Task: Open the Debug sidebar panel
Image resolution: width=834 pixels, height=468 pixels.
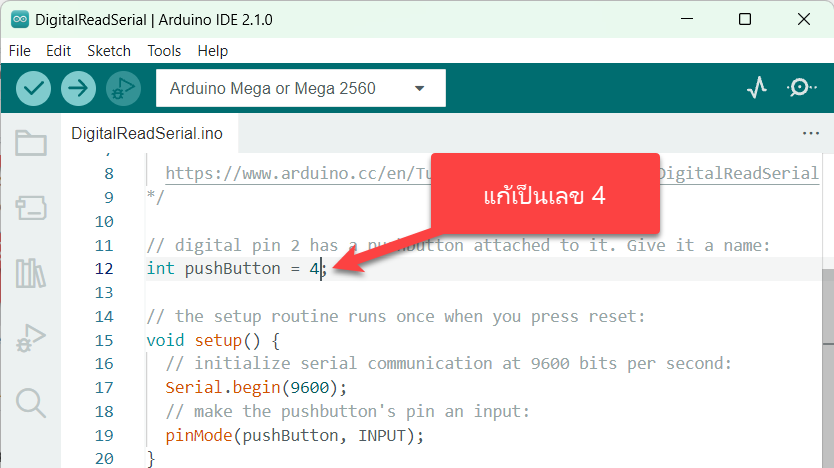Action: [x=31, y=338]
